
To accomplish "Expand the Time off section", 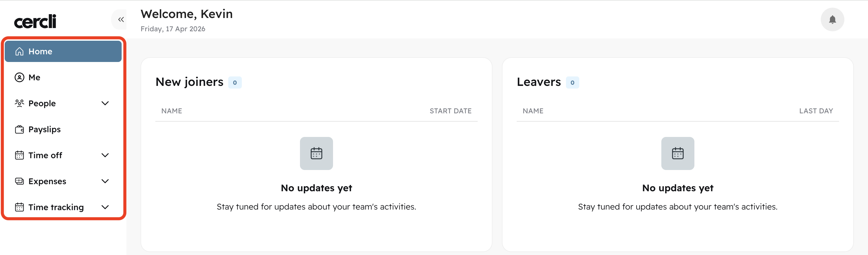I will click(x=105, y=155).
